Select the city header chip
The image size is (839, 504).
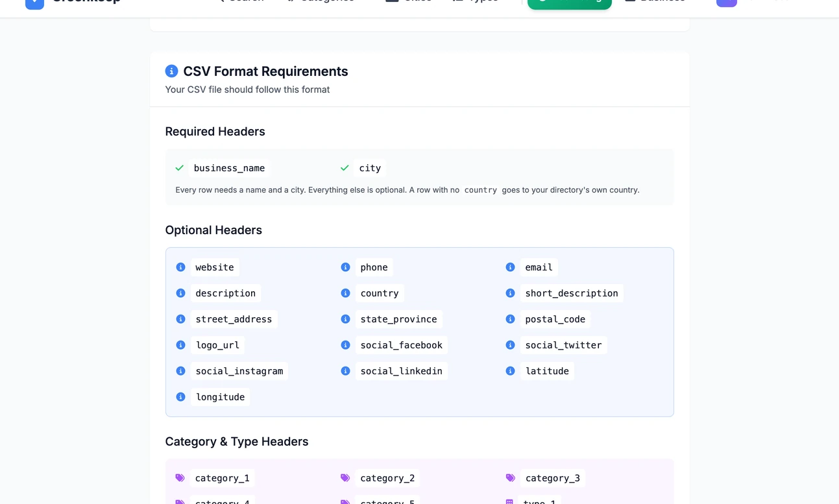tap(370, 168)
